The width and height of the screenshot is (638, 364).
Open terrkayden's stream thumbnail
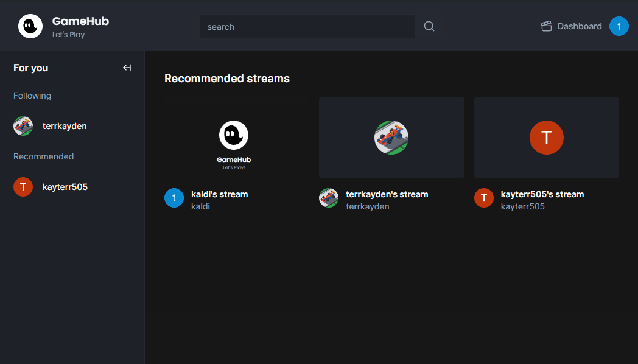391,138
